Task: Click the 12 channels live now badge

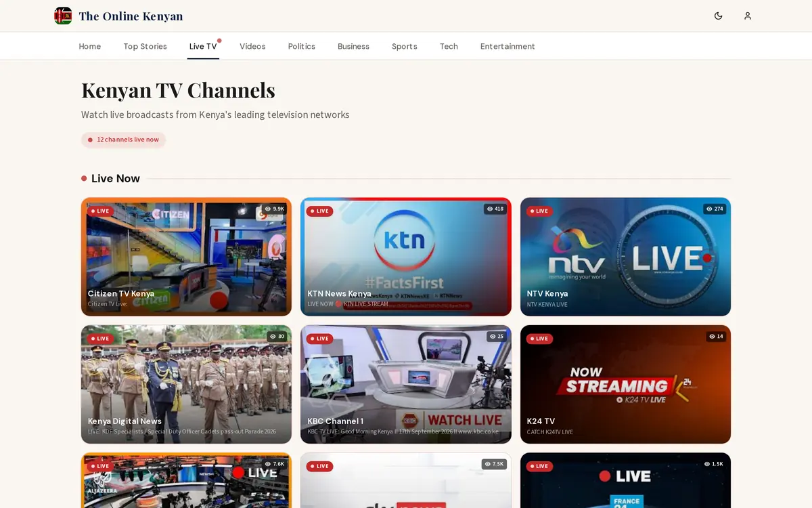Action: [123, 140]
